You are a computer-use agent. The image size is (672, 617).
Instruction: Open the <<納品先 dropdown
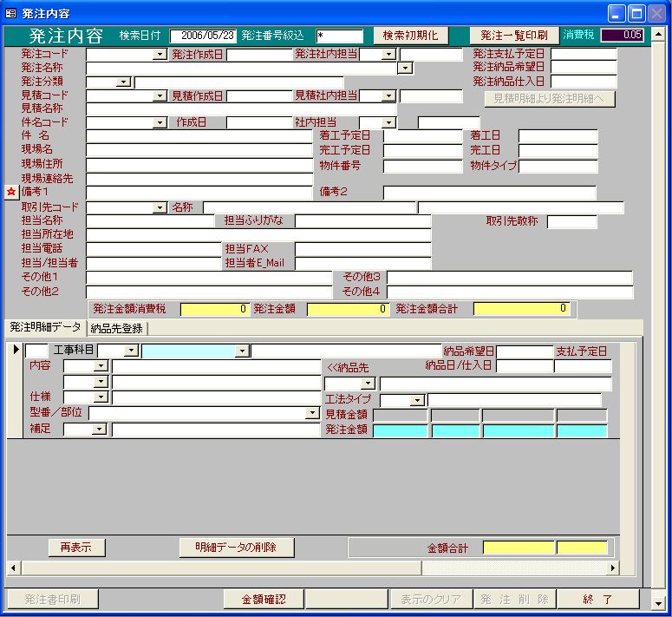[x=369, y=383]
